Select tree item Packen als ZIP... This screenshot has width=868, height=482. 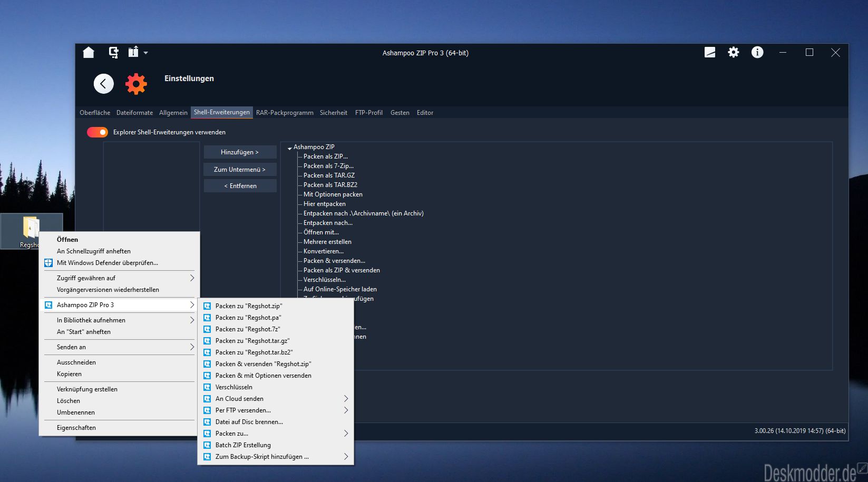(325, 156)
